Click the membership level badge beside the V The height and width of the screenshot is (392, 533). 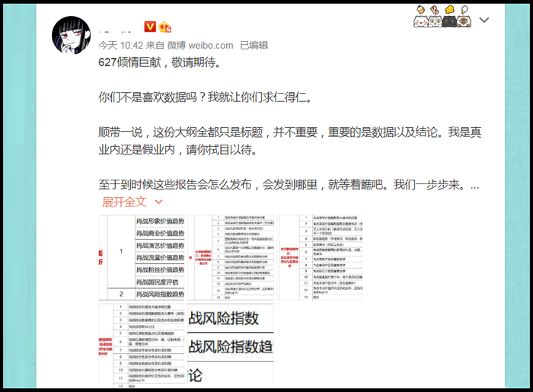click(x=164, y=27)
